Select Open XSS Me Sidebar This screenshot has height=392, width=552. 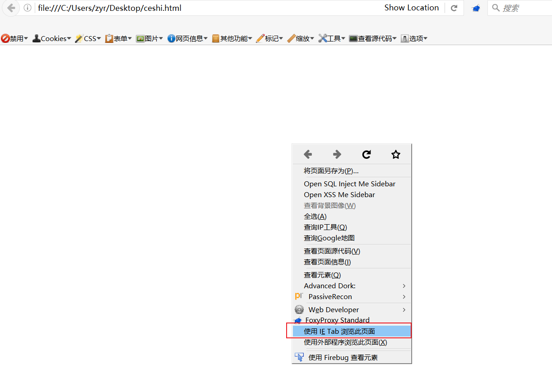(352, 195)
